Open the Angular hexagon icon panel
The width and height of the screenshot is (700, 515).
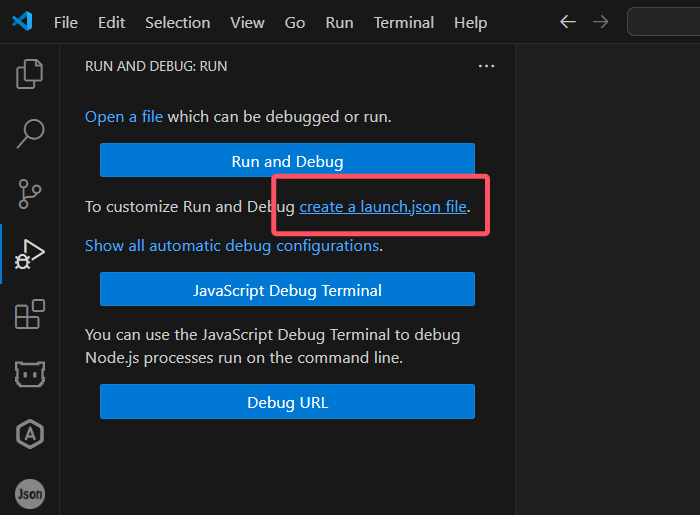click(30, 434)
